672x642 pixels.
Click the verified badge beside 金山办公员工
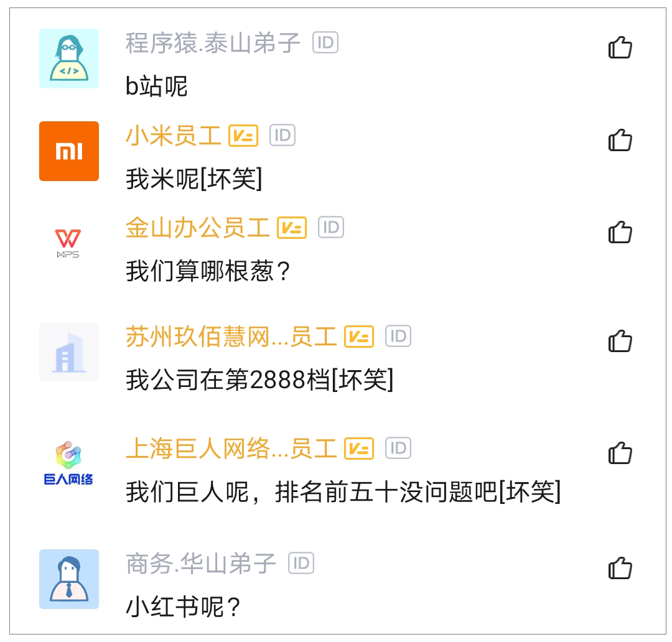click(292, 228)
